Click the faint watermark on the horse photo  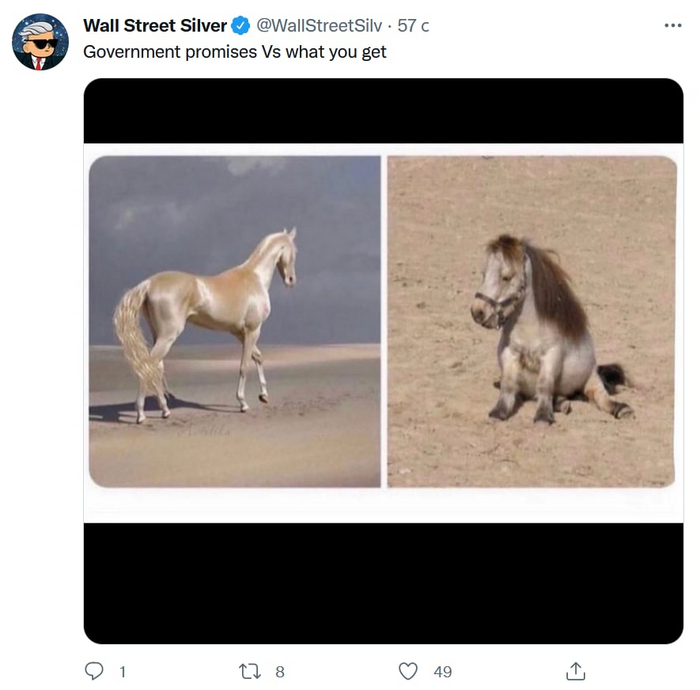(206, 432)
